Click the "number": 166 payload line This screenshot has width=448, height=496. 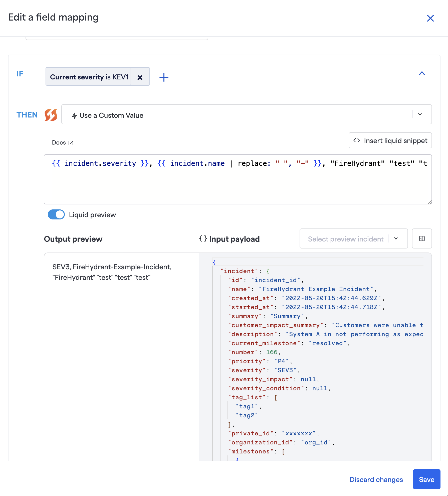255,352
